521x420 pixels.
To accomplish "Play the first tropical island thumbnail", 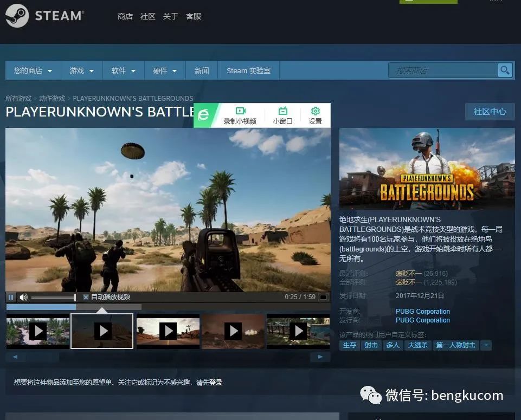I will (x=38, y=331).
